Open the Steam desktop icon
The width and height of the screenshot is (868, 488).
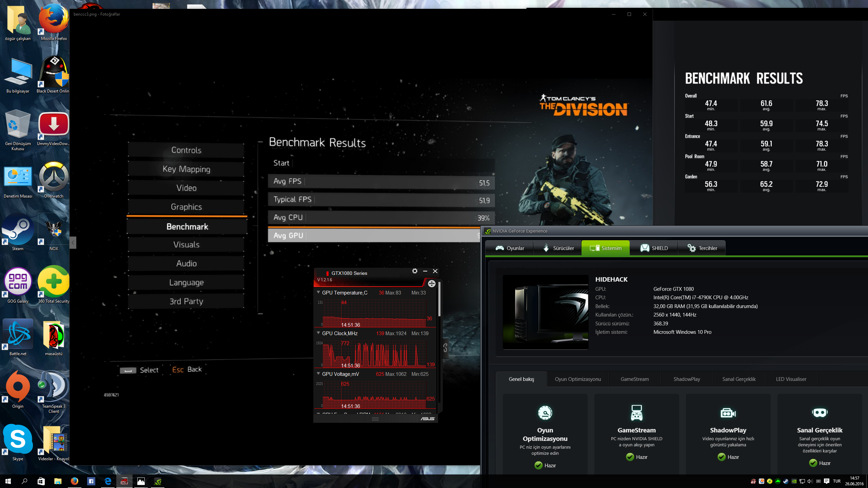(18, 233)
